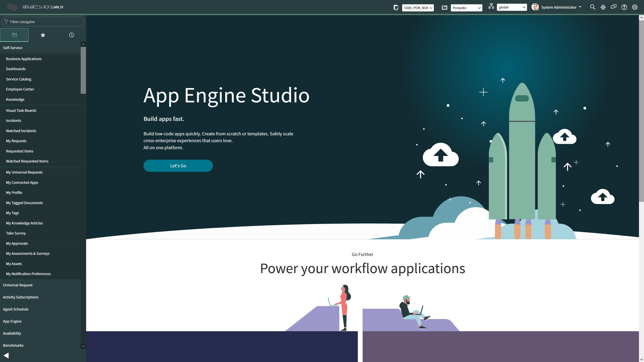The width and height of the screenshot is (644, 362).
Task: Switch to the Favorites star tab
Action: point(43,35)
